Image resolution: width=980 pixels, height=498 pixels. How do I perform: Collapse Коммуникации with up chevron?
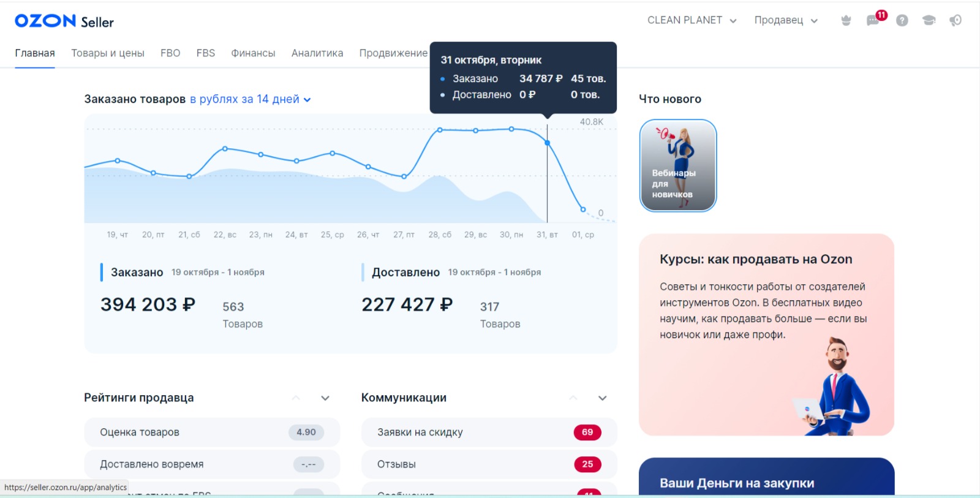[x=573, y=398]
